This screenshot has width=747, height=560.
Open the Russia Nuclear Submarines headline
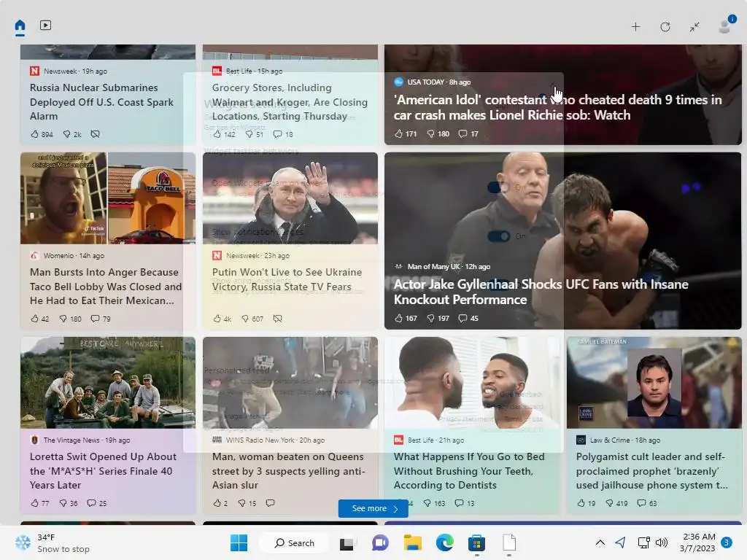click(x=101, y=102)
